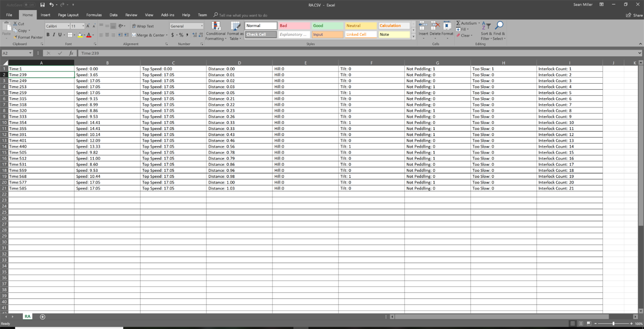
Task: Select the RA sheet tab
Action: tap(27, 317)
